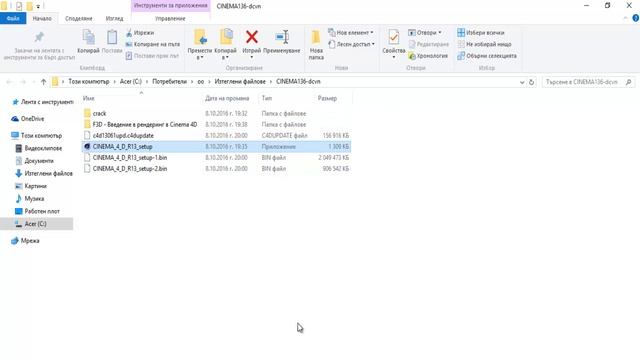Viewport: 640px width, 360px height.
Task: Click the Хронология history button
Action: (428, 56)
